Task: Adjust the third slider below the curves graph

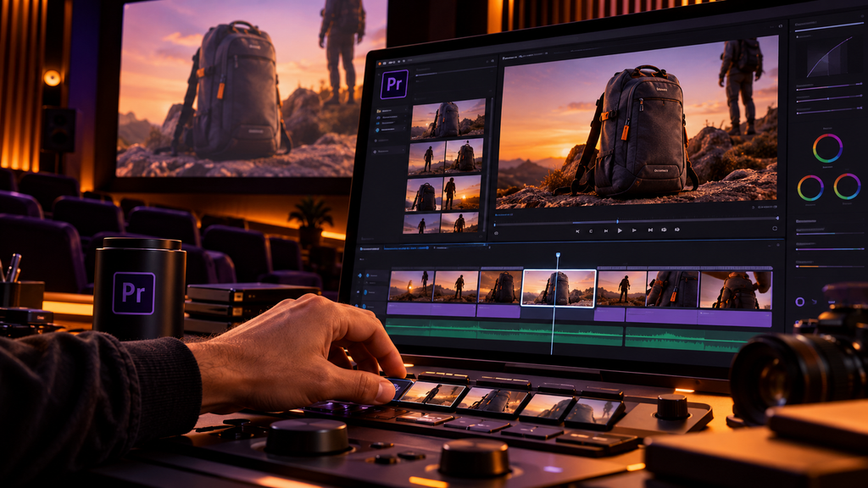Action: click(x=829, y=109)
